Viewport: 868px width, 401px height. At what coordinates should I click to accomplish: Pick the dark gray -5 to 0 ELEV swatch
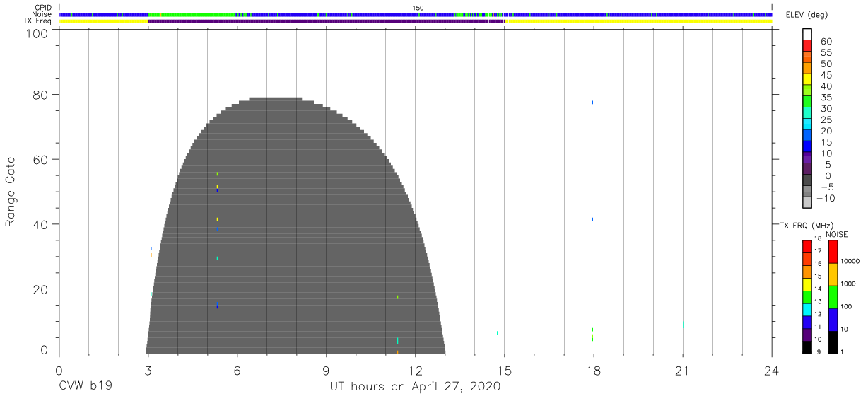[x=807, y=181]
